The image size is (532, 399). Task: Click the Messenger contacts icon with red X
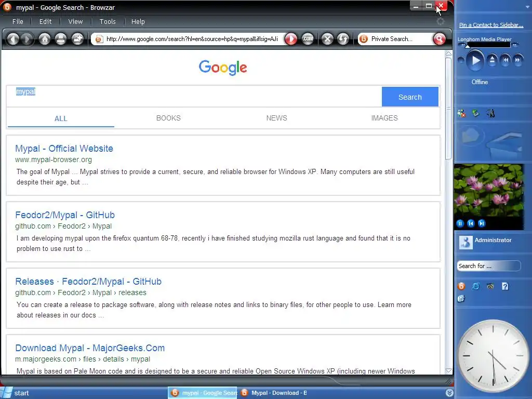[461, 113]
